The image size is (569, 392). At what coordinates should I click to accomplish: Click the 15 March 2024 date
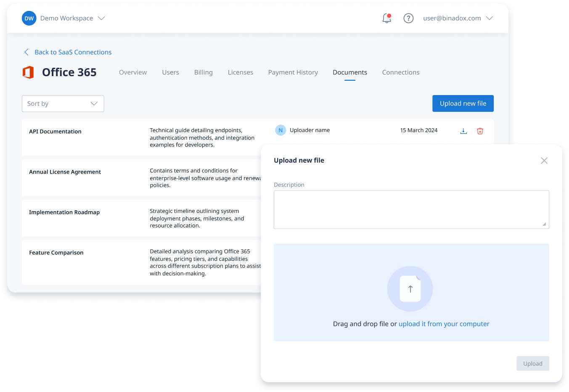click(x=419, y=130)
